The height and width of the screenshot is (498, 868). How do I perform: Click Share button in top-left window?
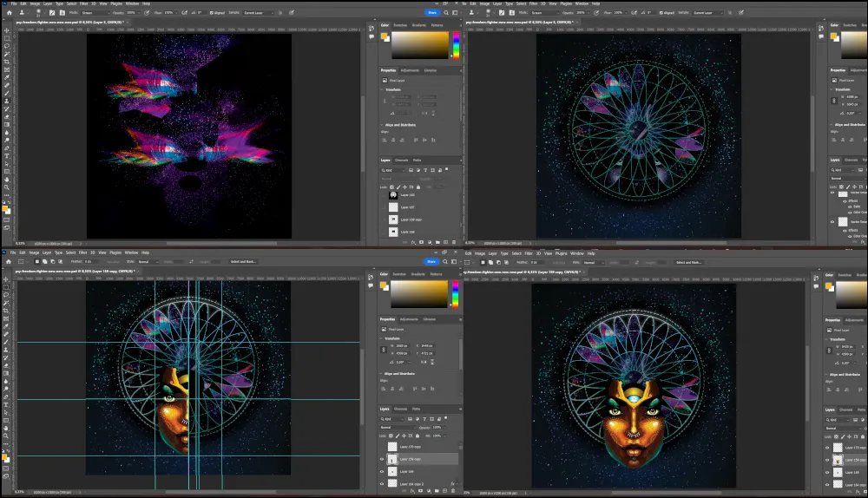[431, 12]
